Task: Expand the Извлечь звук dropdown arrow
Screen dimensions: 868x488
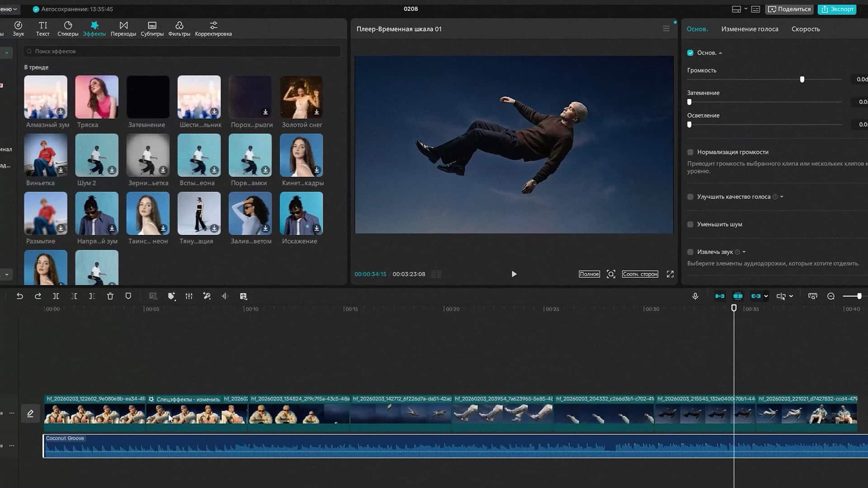Action: (744, 252)
